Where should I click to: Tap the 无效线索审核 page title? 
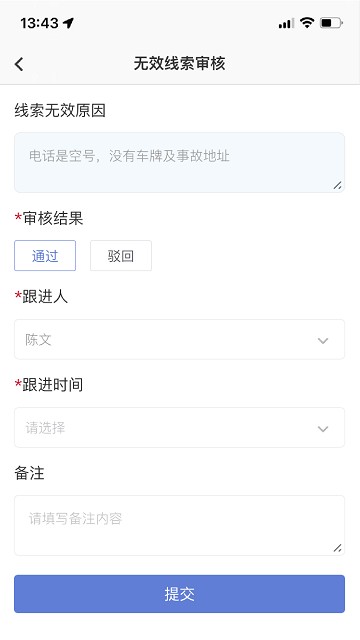[180, 63]
